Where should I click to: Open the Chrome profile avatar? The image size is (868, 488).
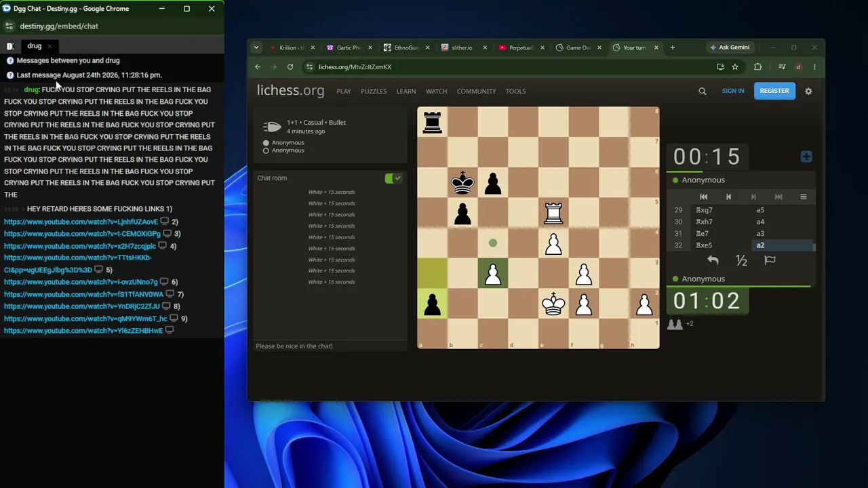(799, 67)
